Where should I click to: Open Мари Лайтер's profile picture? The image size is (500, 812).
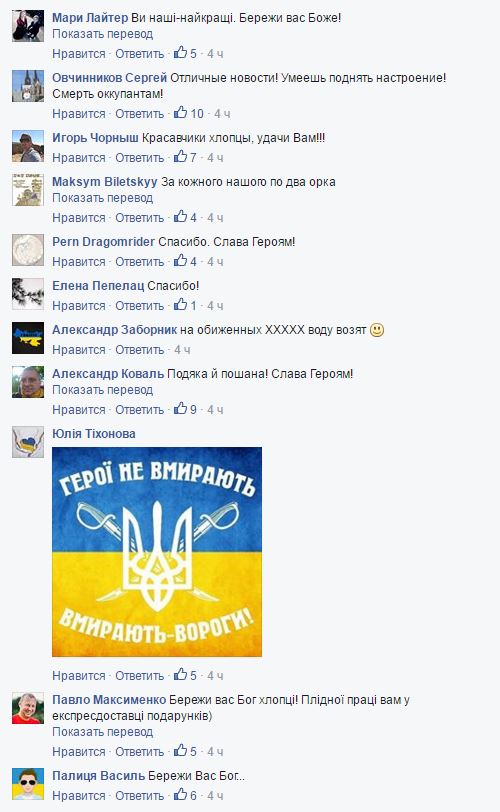[28, 25]
